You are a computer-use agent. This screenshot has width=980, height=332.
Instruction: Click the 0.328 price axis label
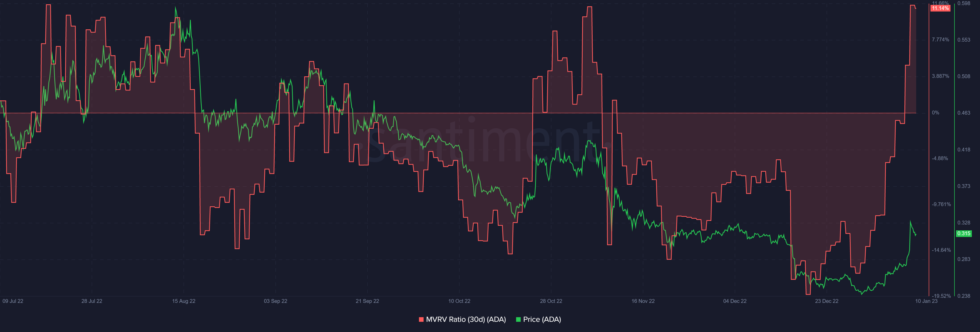964,223
